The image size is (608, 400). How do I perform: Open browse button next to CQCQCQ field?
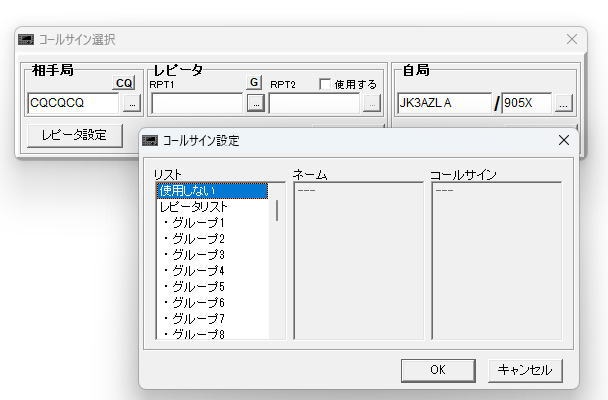coord(132,103)
